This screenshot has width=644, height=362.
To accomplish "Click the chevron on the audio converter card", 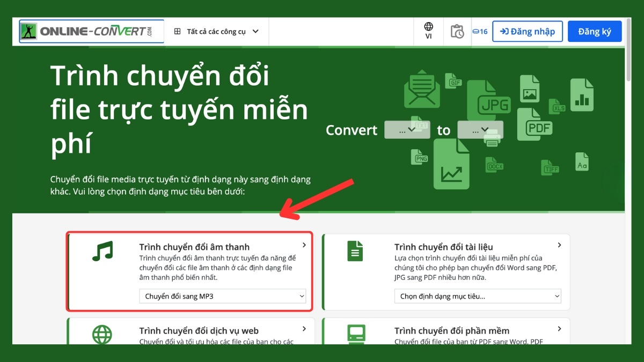I will 304,245.
